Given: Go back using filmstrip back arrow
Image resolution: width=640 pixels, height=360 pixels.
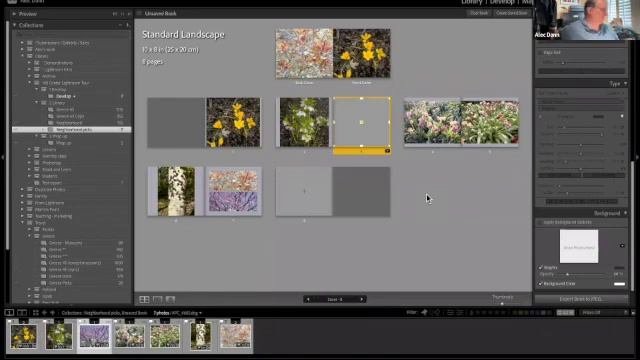Looking at the screenshot, I should tap(44, 313).
